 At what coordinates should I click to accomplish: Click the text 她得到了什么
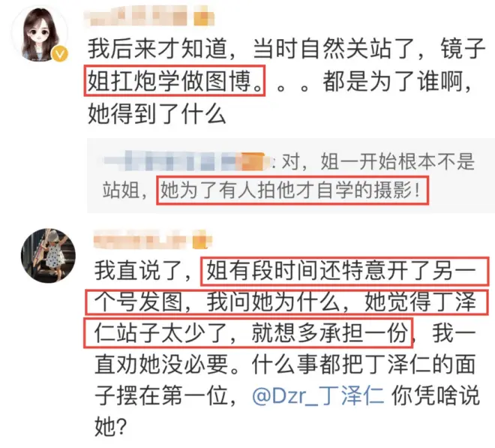157,113
